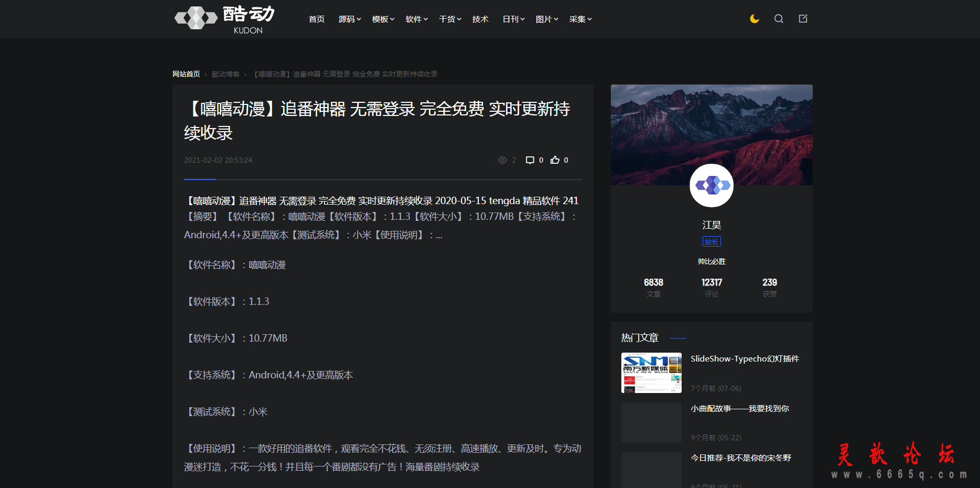Open the search magnifier icon
Image resolution: width=980 pixels, height=488 pixels.
point(779,19)
